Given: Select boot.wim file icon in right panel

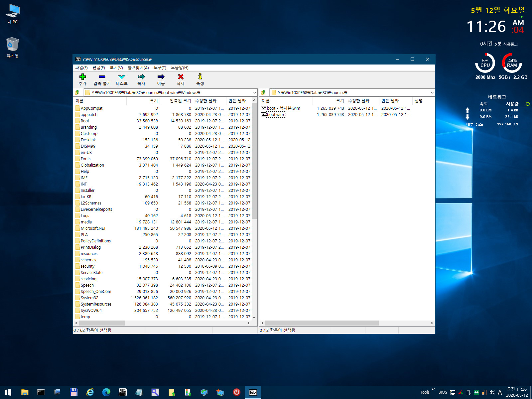Looking at the screenshot, I should [264, 115].
